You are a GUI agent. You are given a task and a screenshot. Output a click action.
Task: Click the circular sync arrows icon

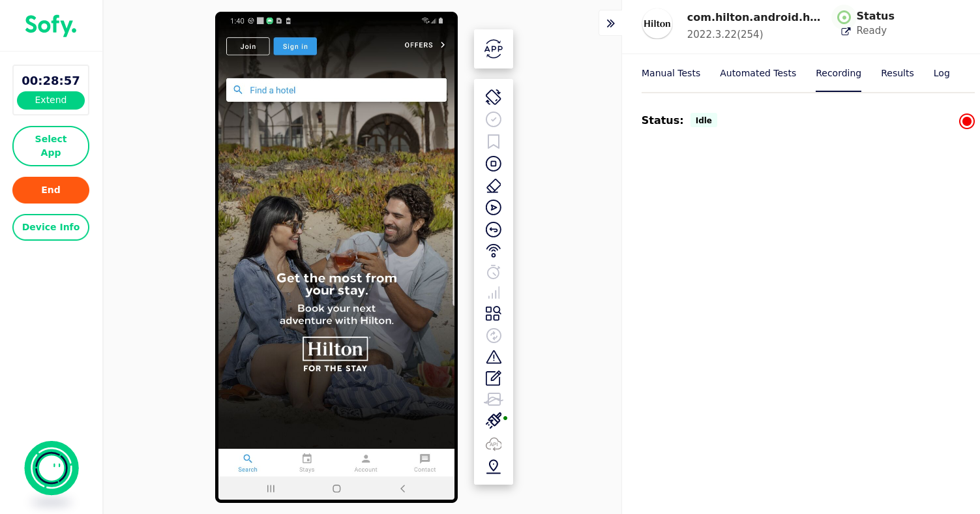(494, 335)
